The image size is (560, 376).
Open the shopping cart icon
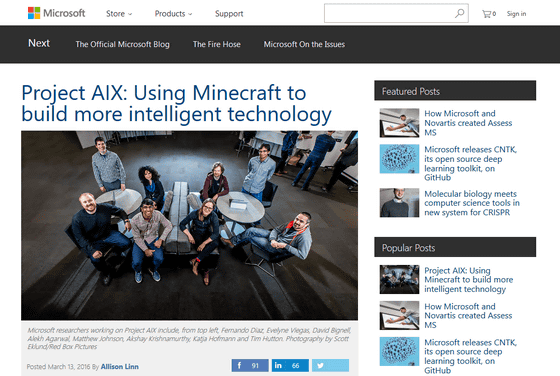[489, 14]
